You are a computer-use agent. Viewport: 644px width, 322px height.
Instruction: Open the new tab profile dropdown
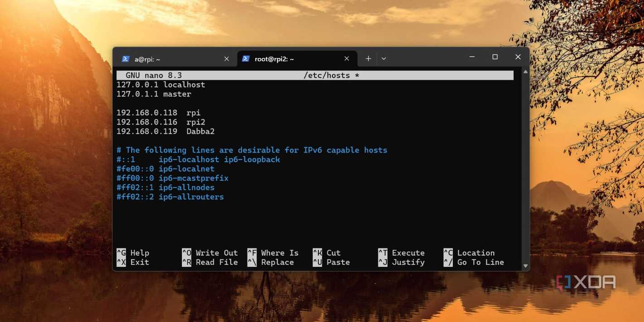[x=384, y=58]
